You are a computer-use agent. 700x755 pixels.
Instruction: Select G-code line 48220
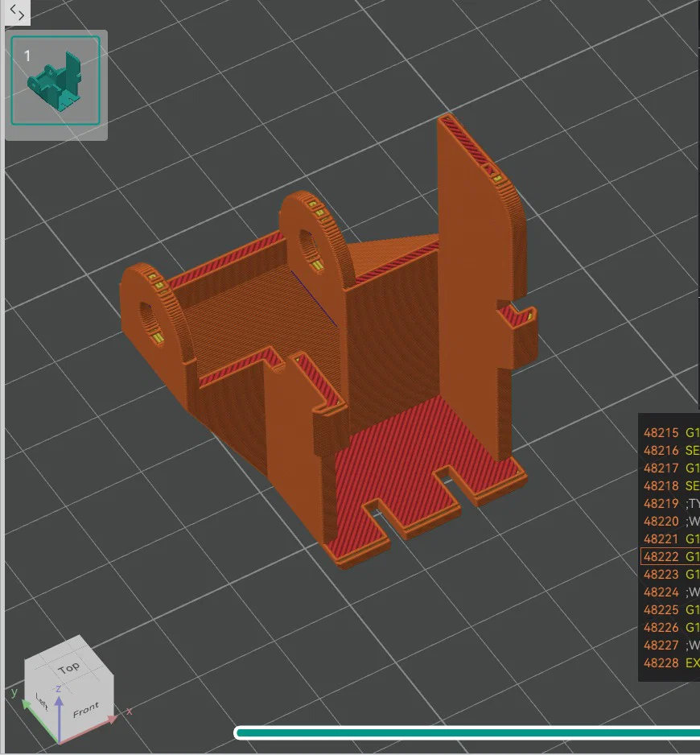click(x=669, y=521)
